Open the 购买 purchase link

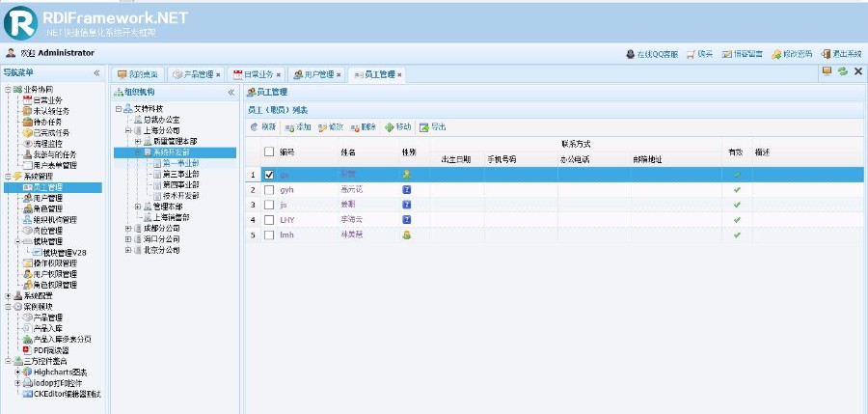[x=700, y=54]
